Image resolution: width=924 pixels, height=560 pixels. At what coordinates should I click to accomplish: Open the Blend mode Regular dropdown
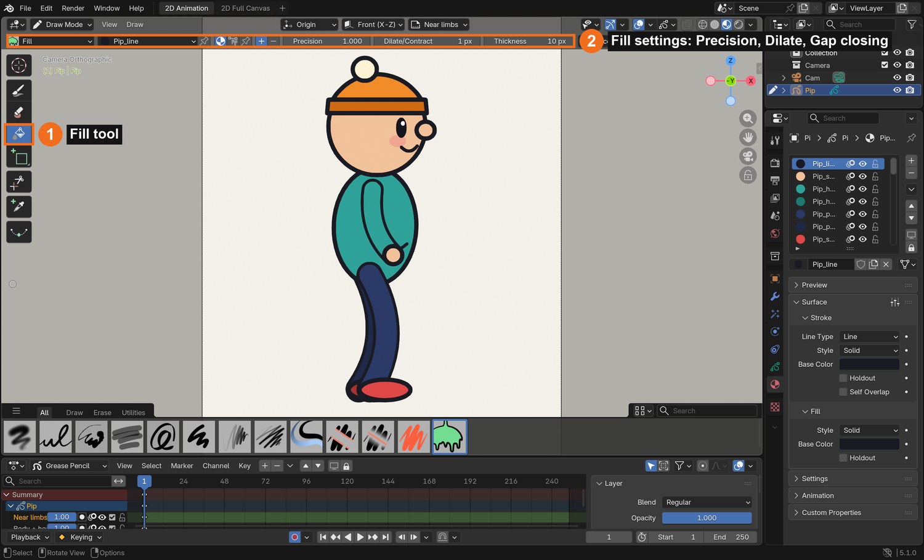coord(707,503)
